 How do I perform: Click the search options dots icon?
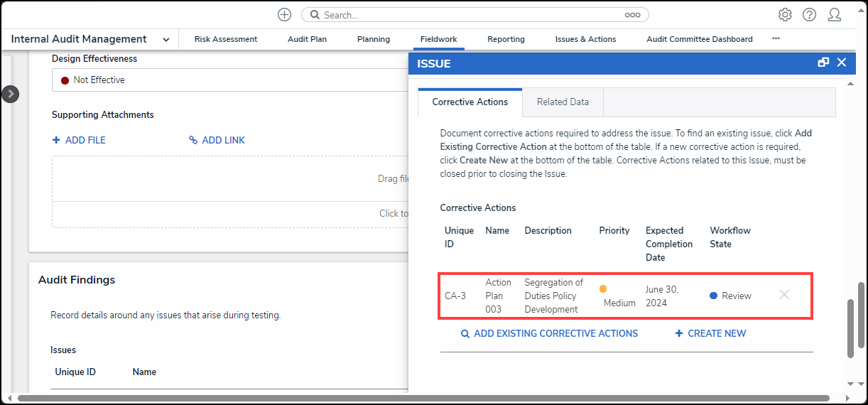pyautogui.click(x=632, y=15)
